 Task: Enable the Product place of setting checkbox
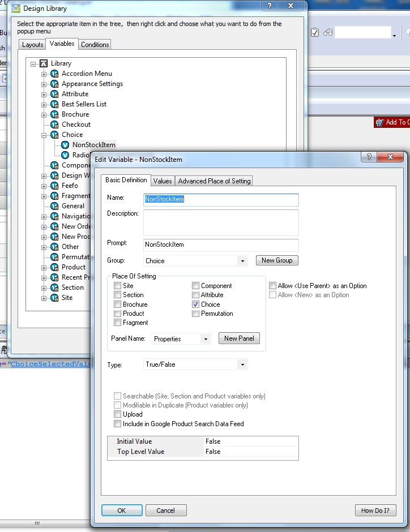point(118,314)
